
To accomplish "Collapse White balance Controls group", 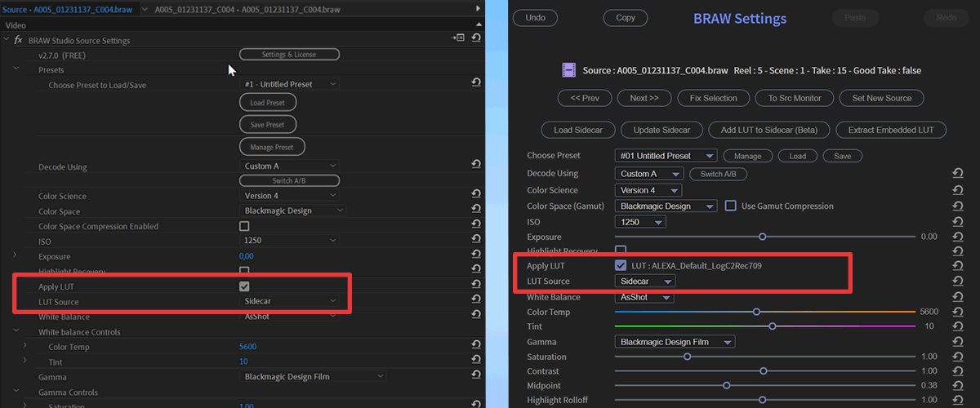I will (x=16, y=331).
